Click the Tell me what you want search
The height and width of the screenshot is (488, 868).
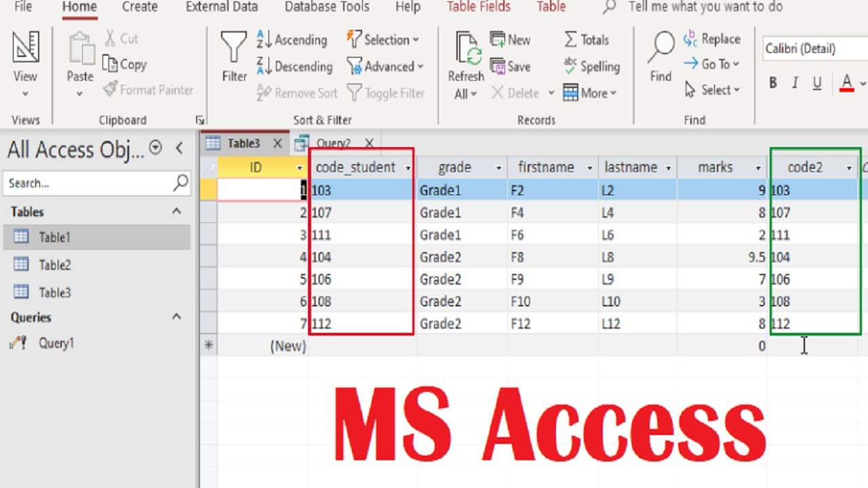705,7
